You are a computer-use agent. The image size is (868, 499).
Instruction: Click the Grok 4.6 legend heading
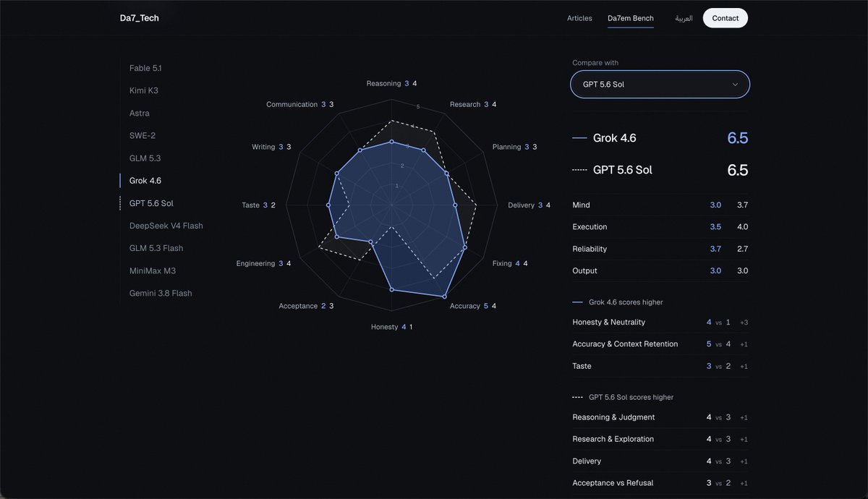pyautogui.click(x=615, y=138)
